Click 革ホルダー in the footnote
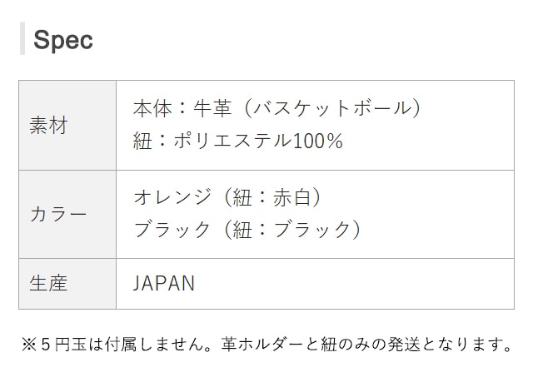Screen dimensions: 533x392 tap(265, 344)
